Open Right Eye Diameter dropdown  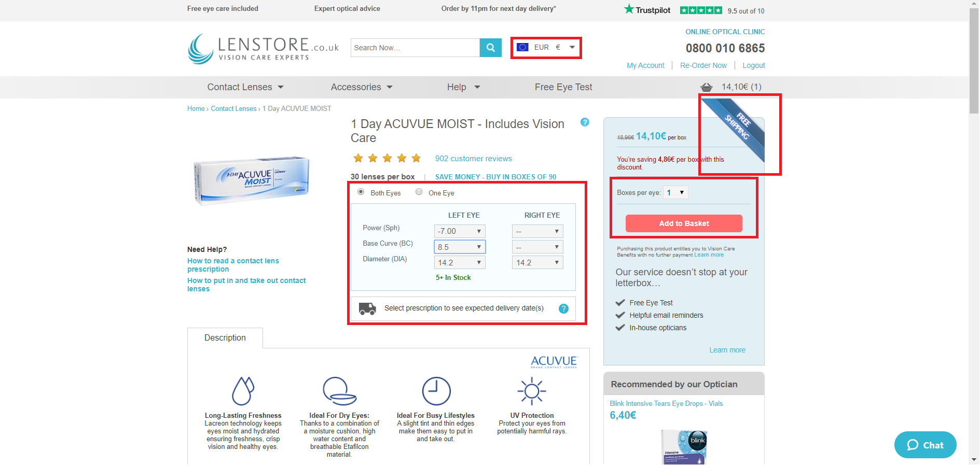tap(537, 262)
